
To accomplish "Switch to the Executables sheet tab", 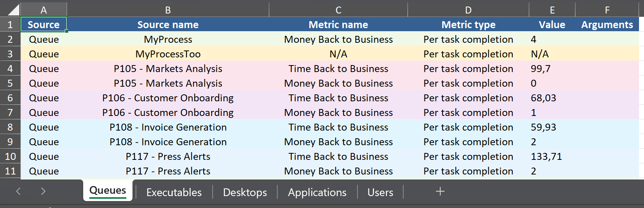I will 174,192.
